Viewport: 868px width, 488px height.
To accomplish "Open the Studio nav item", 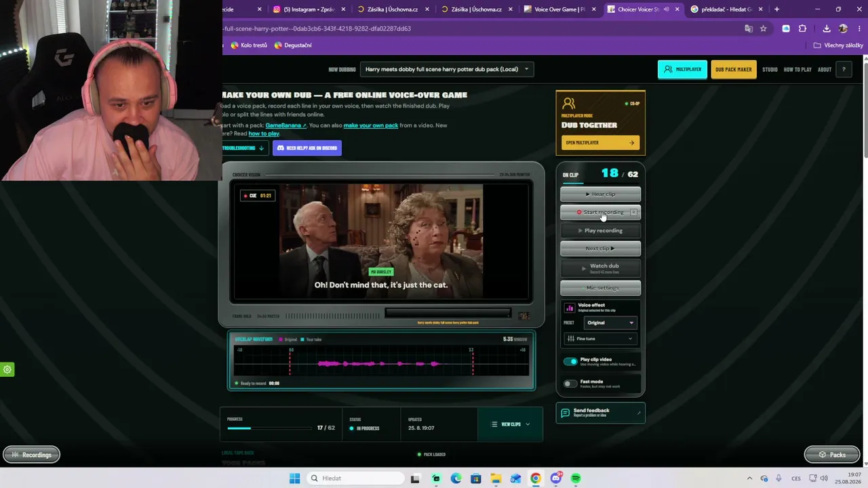I will click(770, 69).
